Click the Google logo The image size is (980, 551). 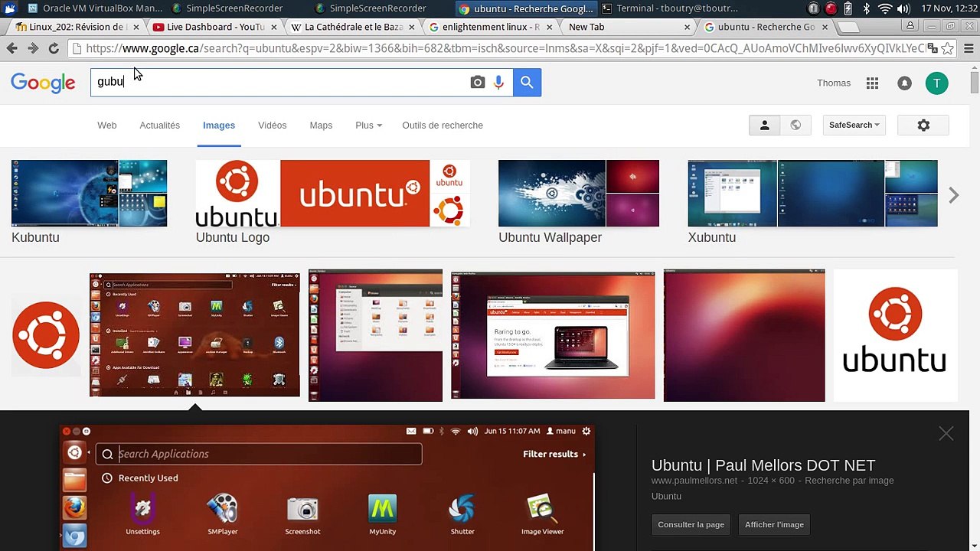(x=43, y=83)
